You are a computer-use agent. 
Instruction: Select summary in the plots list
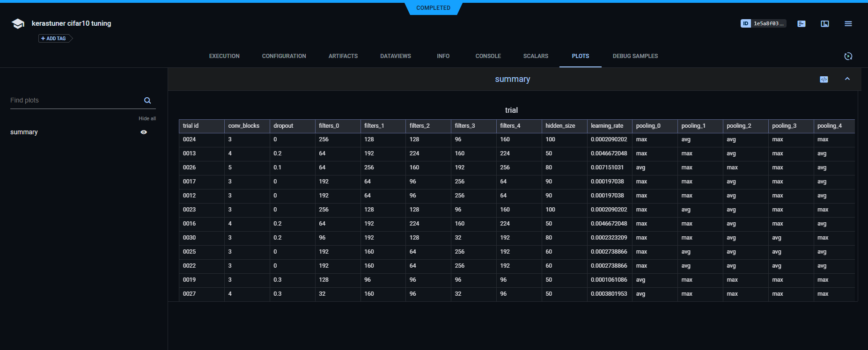(24, 132)
